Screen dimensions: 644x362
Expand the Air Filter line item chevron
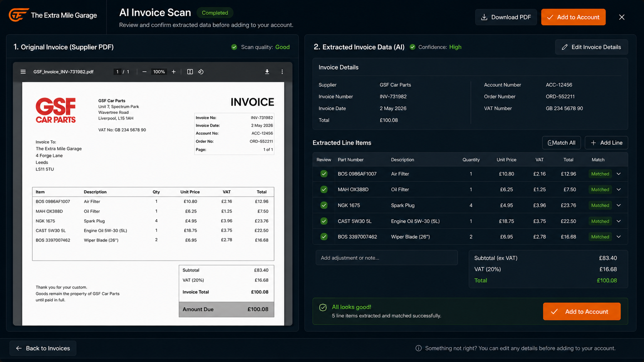coord(619,174)
